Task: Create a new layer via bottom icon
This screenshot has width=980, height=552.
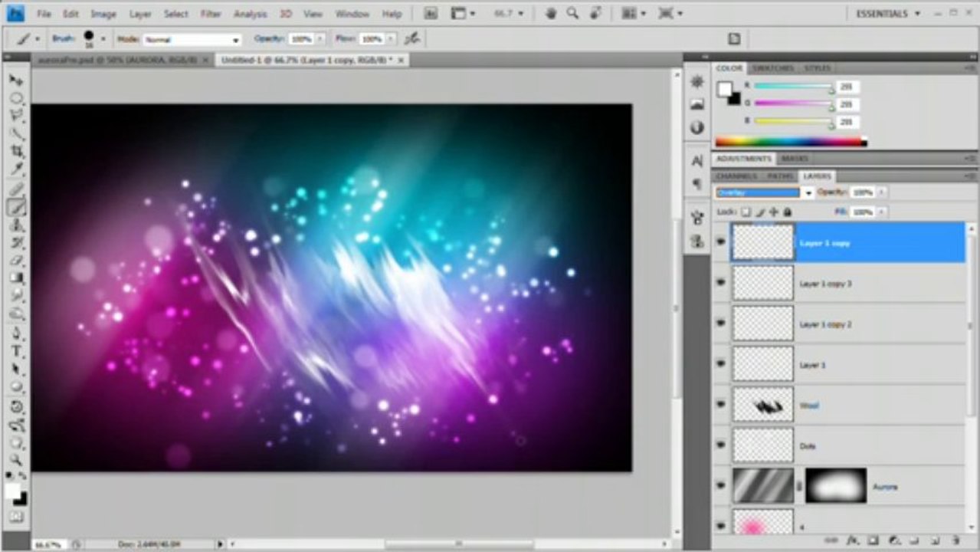Action: pos(936,541)
